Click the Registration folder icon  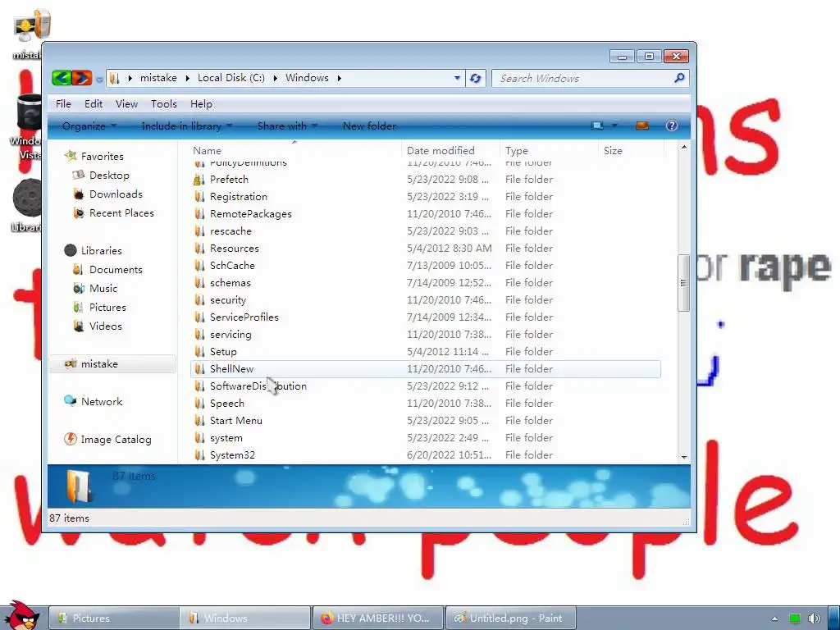[199, 197]
